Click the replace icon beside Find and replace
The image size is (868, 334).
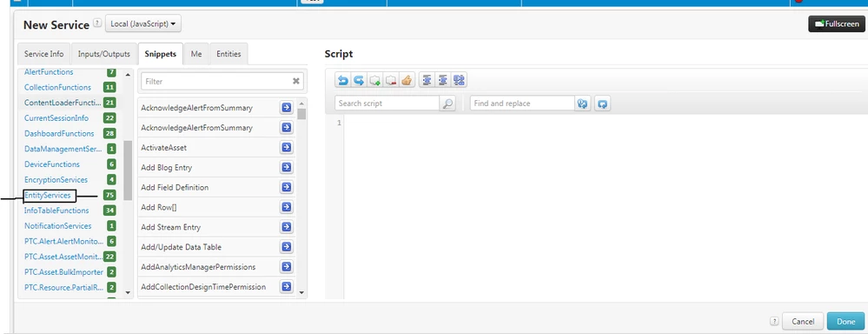[x=582, y=103]
